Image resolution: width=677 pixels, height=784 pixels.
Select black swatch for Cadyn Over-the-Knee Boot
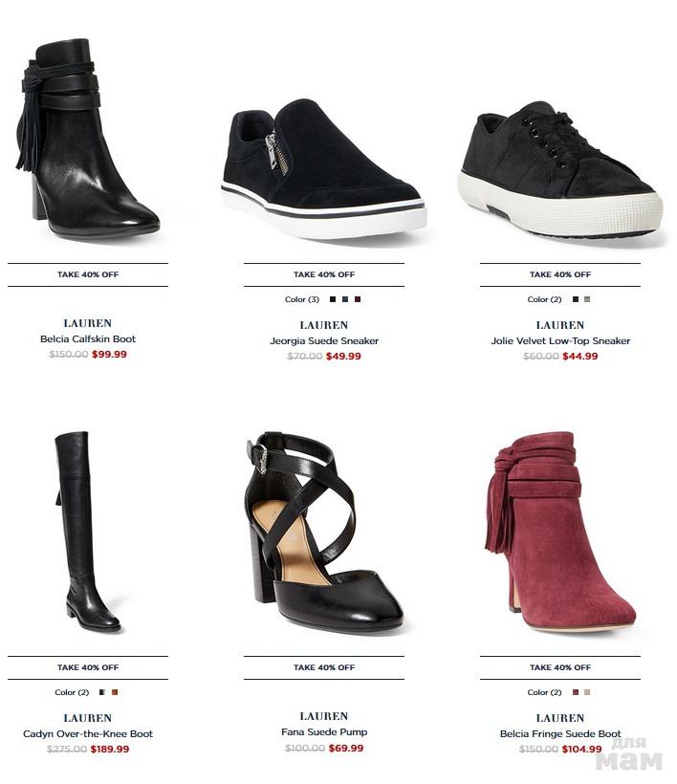pyautogui.click(x=102, y=692)
